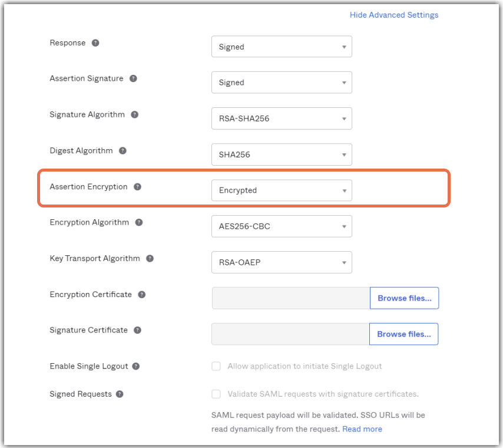
Task: Expand the Encryption Algorithm AES256-CBC dropdown
Action: (x=282, y=226)
